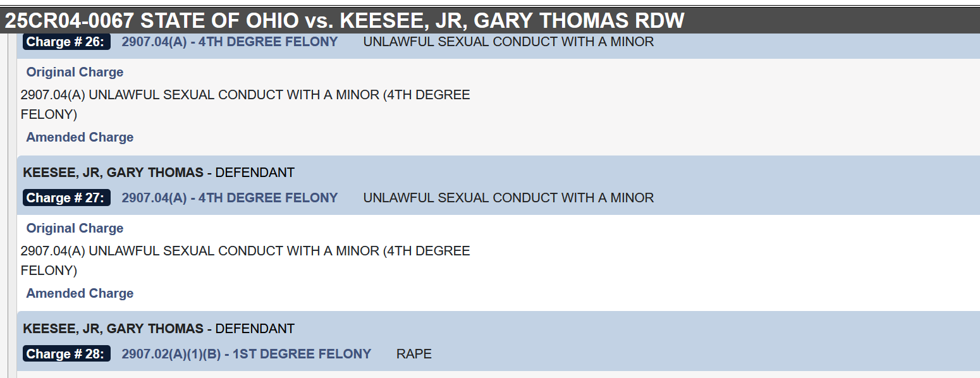Expand Amended Charge under Charge # 27
Image resolution: width=980 pixels, height=378 pixels.
80,293
